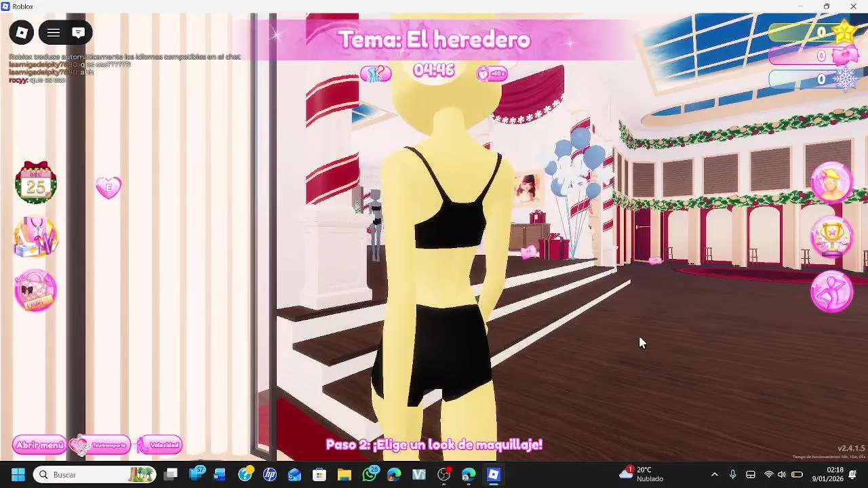Open the volume tray icon
The width and height of the screenshot is (868, 488).
[x=782, y=474]
